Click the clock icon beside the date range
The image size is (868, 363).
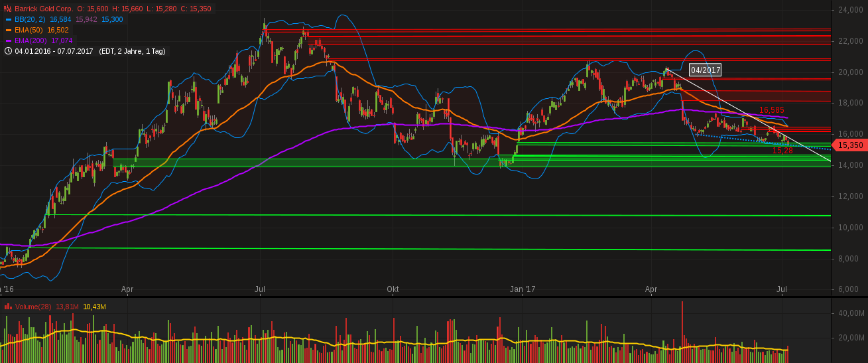(8, 51)
